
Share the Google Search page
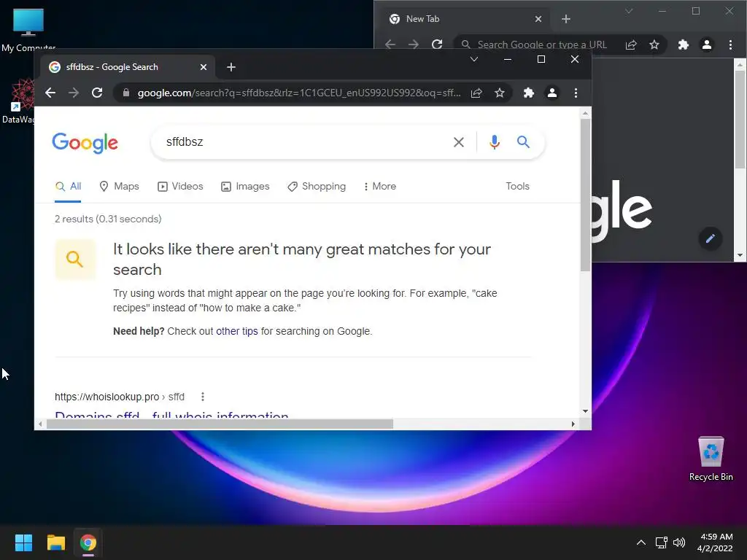point(476,93)
